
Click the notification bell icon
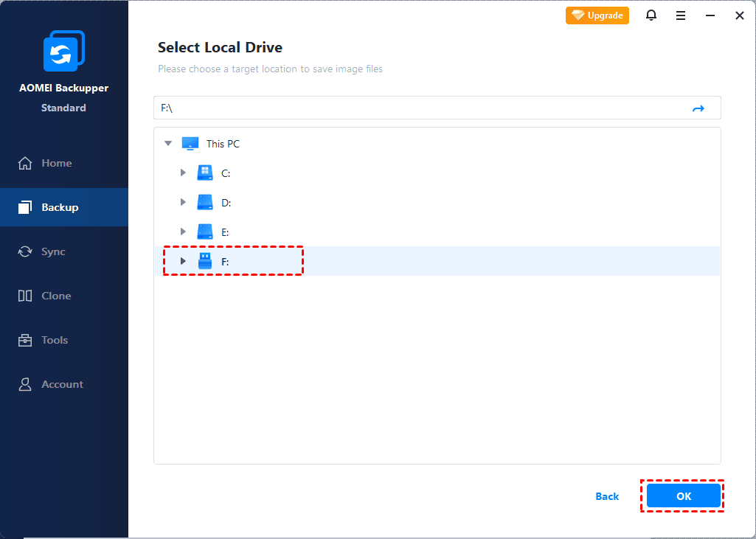pyautogui.click(x=651, y=15)
